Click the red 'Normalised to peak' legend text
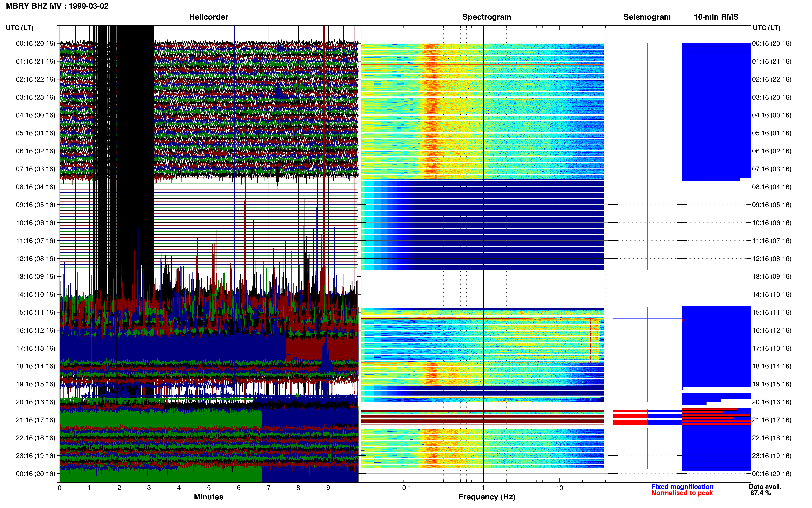 coord(682,493)
